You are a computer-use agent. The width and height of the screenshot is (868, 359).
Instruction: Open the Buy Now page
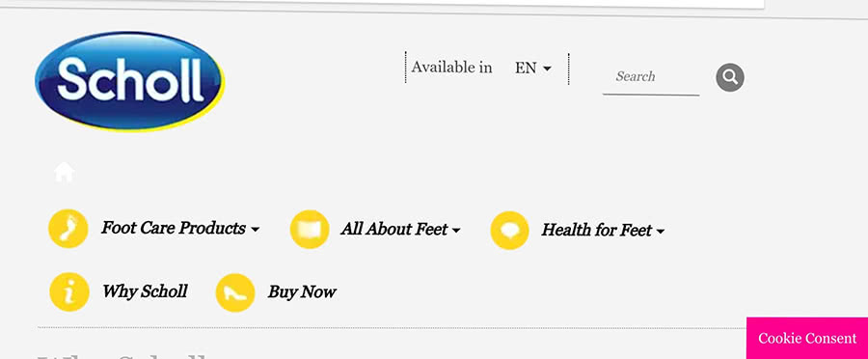[302, 292]
